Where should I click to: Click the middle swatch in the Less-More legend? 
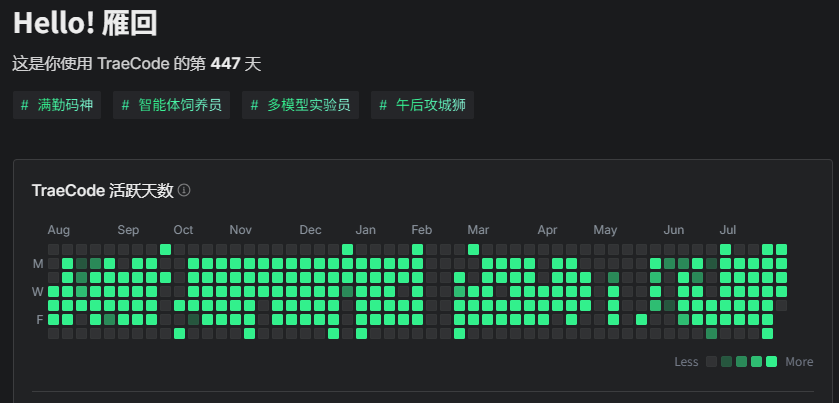pyautogui.click(x=741, y=361)
